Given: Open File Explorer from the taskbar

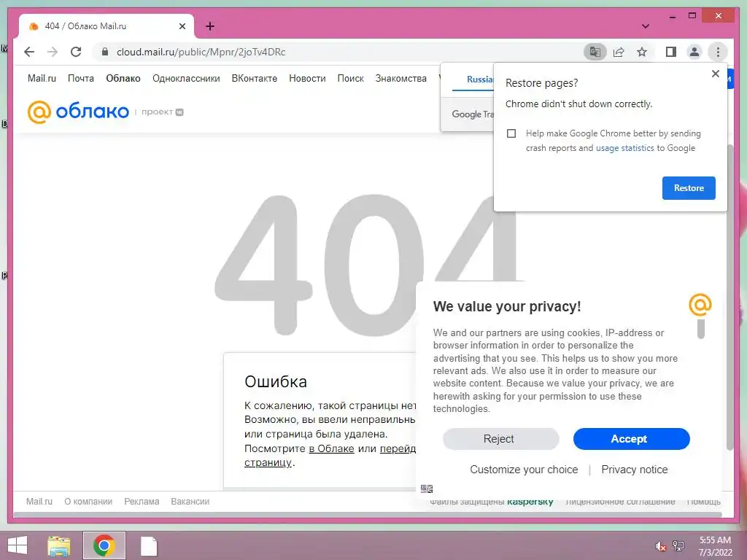Looking at the screenshot, I should tap(58, 545).
